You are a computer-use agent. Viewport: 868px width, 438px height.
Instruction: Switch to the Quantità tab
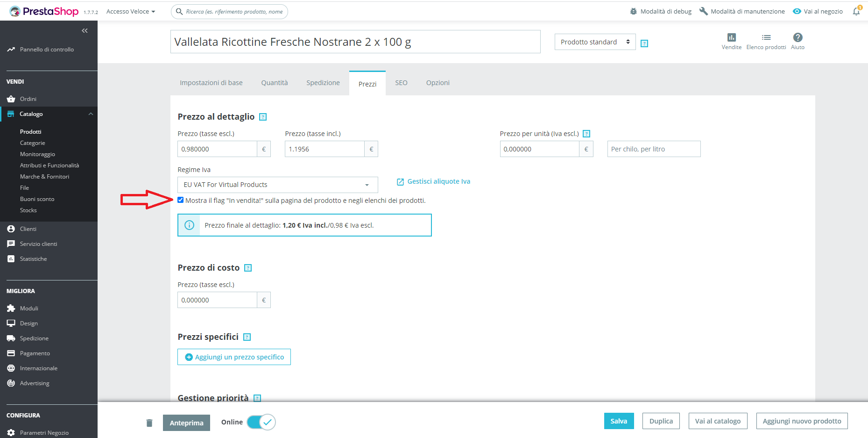click(x=275, y=83)
